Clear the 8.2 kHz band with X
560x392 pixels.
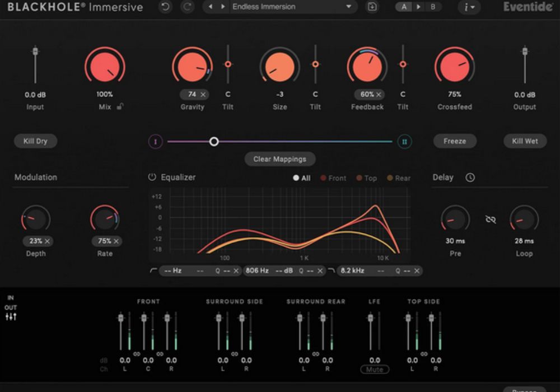click(417, 271)
